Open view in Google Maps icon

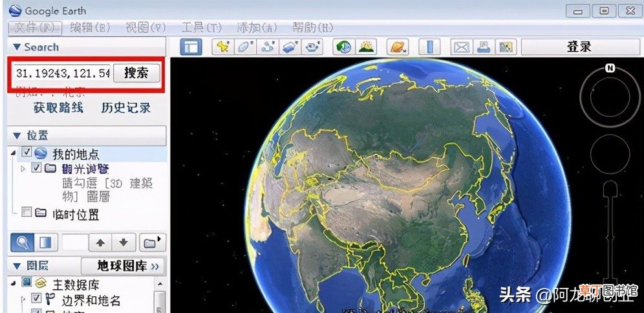click(x=506, y=47)
